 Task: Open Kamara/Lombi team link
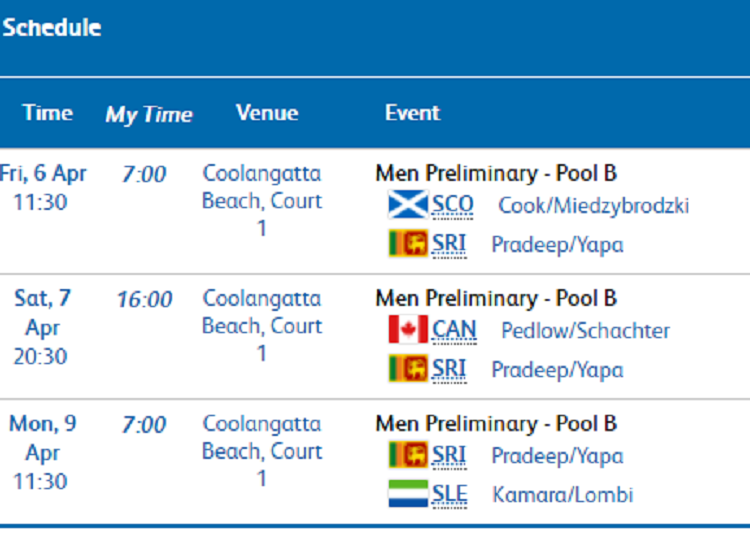[563, 495]
